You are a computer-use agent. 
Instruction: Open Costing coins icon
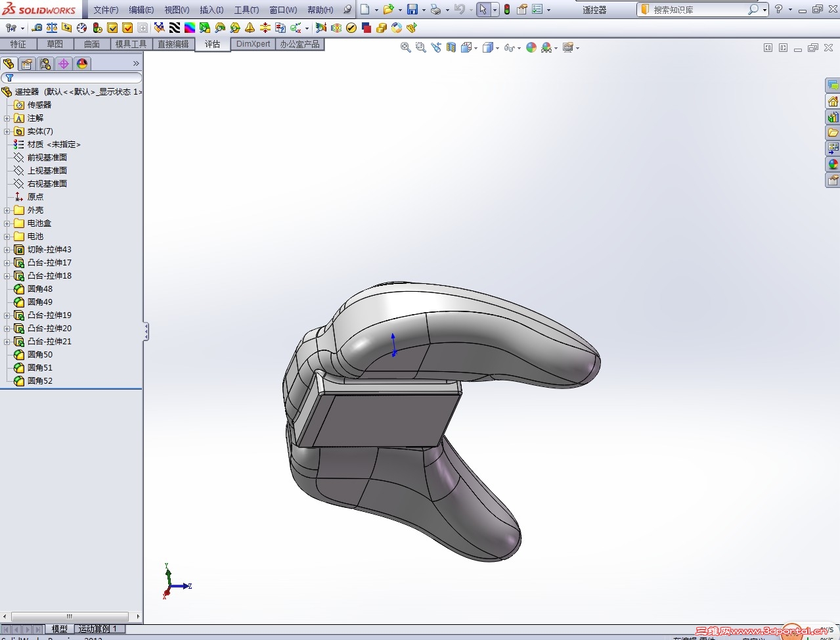click(381, 28)
